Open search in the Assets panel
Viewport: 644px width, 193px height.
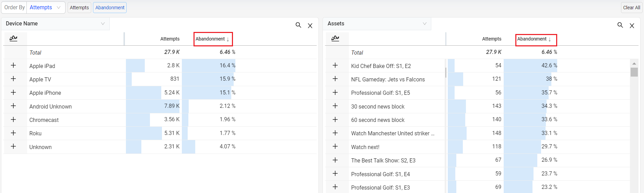pos(620,25)
